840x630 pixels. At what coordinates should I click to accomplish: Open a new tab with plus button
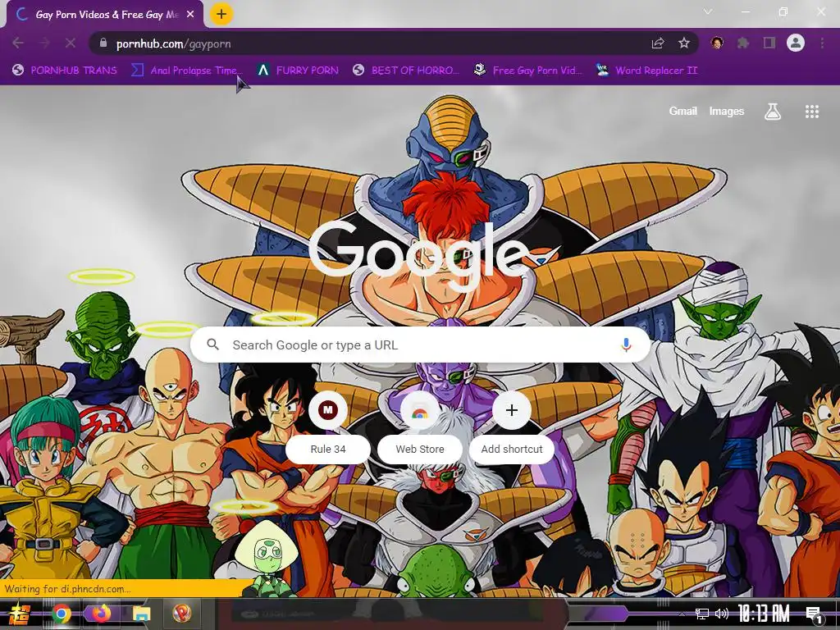pos(221,14)
